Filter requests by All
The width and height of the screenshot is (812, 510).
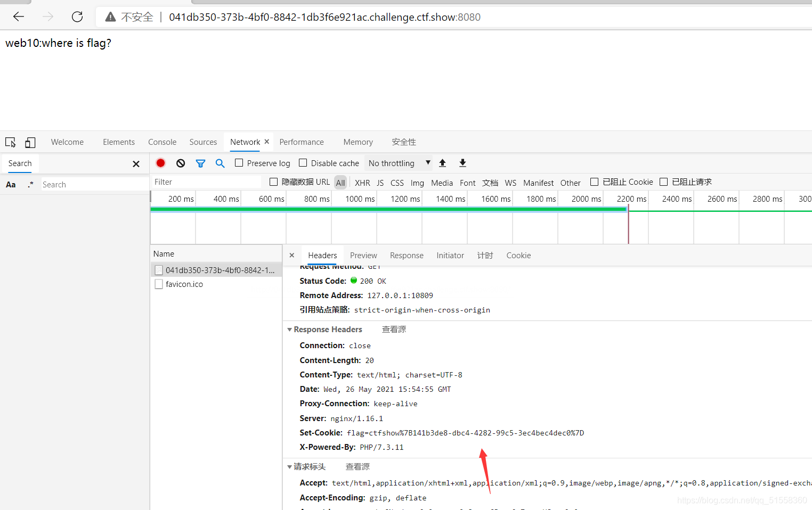click(340, 183)
